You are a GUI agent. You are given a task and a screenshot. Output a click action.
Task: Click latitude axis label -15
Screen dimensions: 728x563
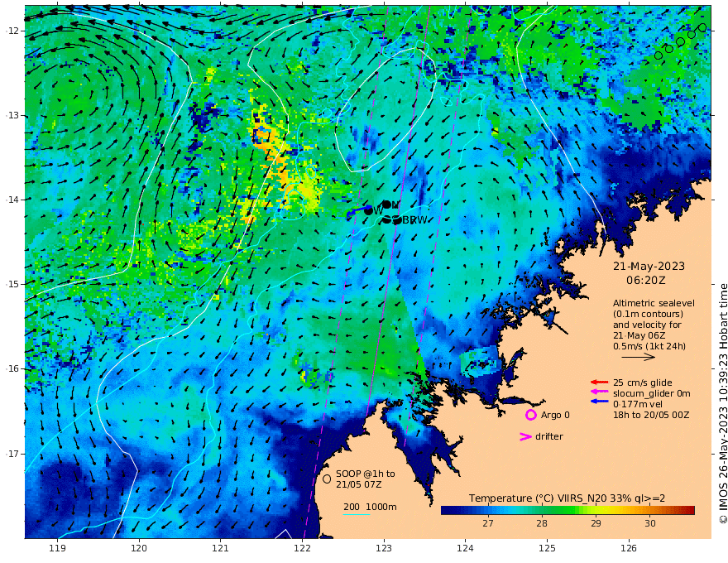tap(12, 284)
